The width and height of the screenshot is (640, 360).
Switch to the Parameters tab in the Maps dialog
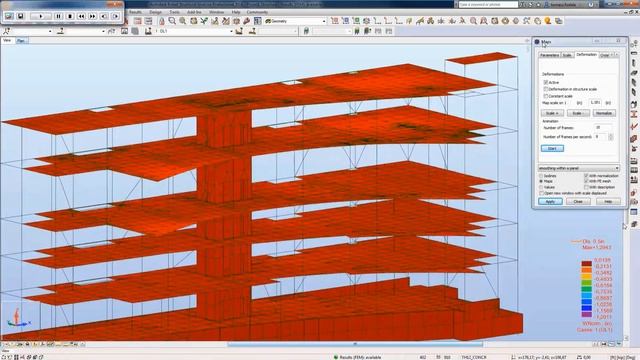[x=549, y=55]
